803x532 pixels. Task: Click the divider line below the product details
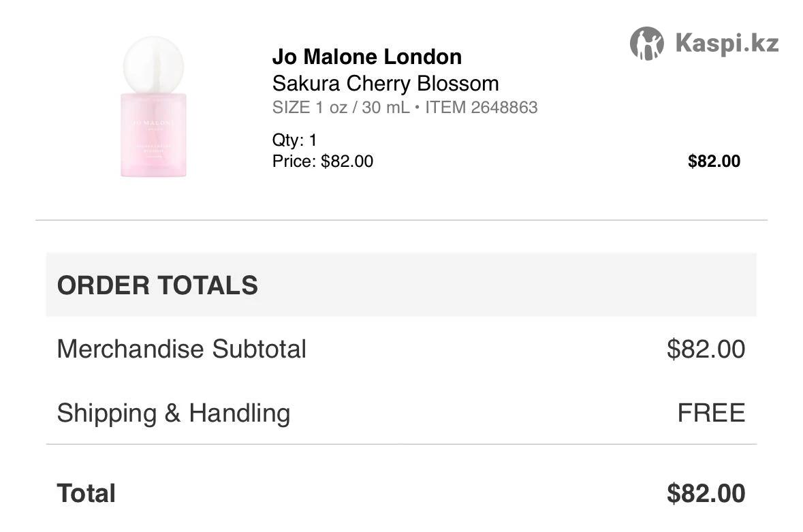401,220
